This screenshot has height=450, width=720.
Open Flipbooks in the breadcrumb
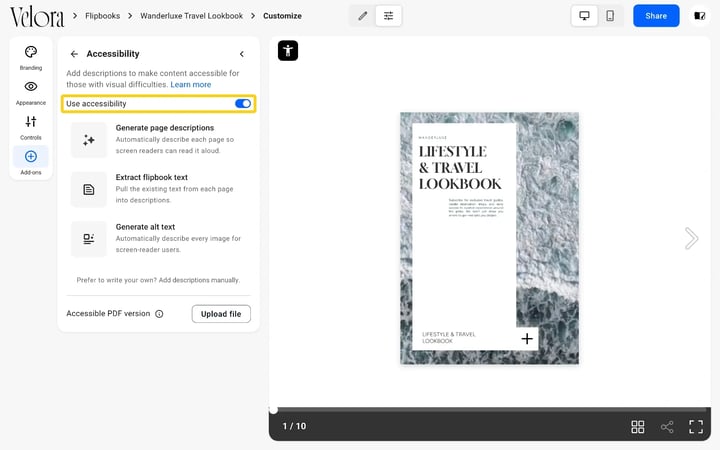[x=102, y=16]
